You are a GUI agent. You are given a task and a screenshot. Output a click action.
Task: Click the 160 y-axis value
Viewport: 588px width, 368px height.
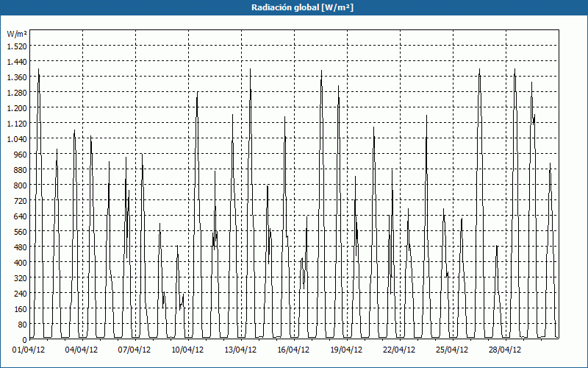21,309
